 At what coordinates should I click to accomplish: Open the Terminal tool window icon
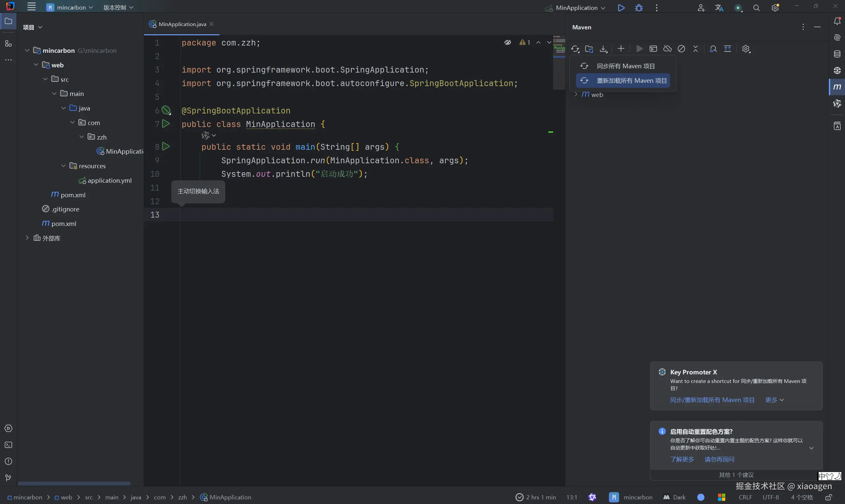9,445
